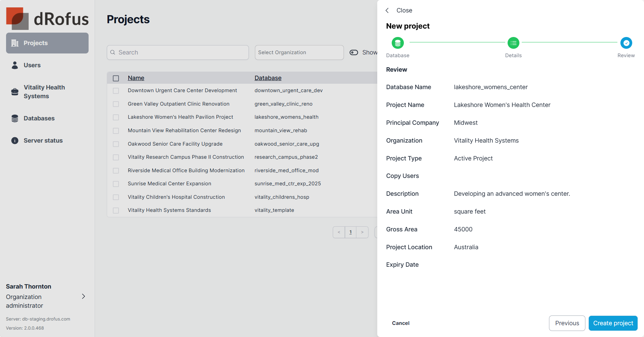Open the Select Organization dropdown

click(x=299, y=52)
